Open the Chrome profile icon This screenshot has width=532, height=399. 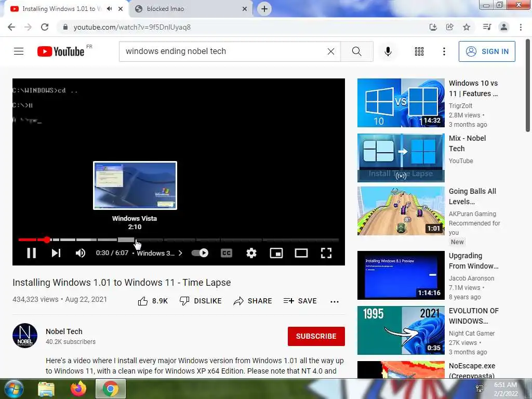pos(504,27)
